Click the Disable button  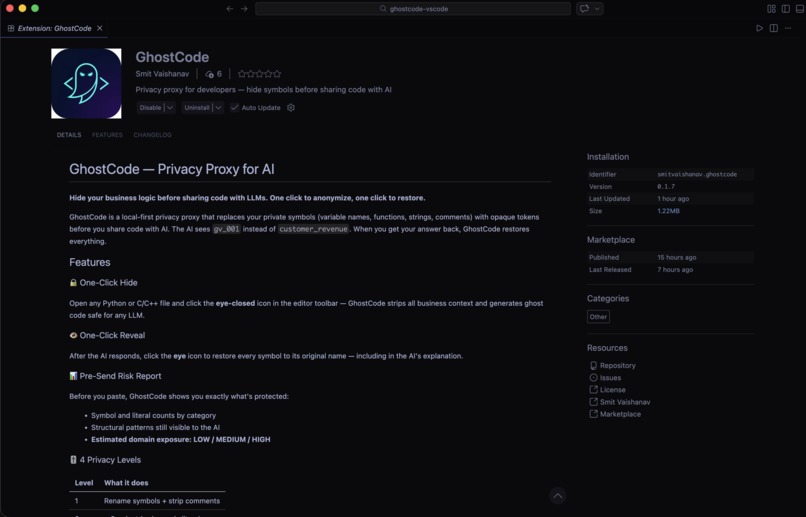coord(150,107)
